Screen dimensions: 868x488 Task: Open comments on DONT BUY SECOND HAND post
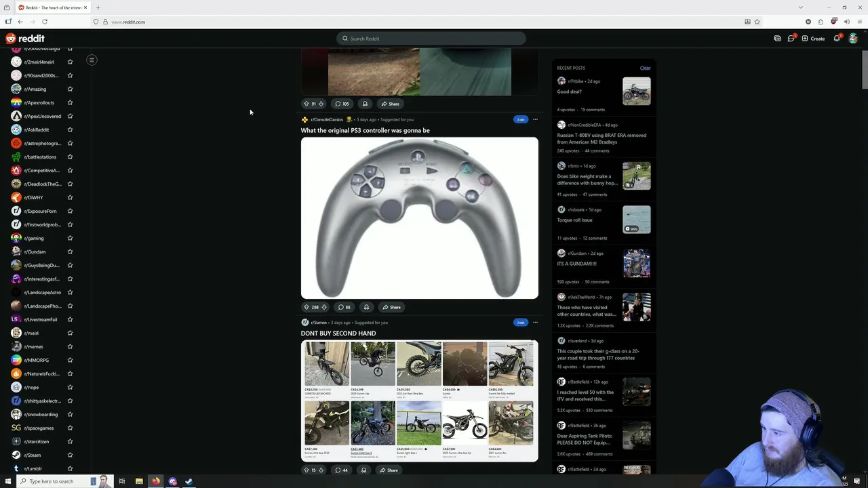point(342,470)
